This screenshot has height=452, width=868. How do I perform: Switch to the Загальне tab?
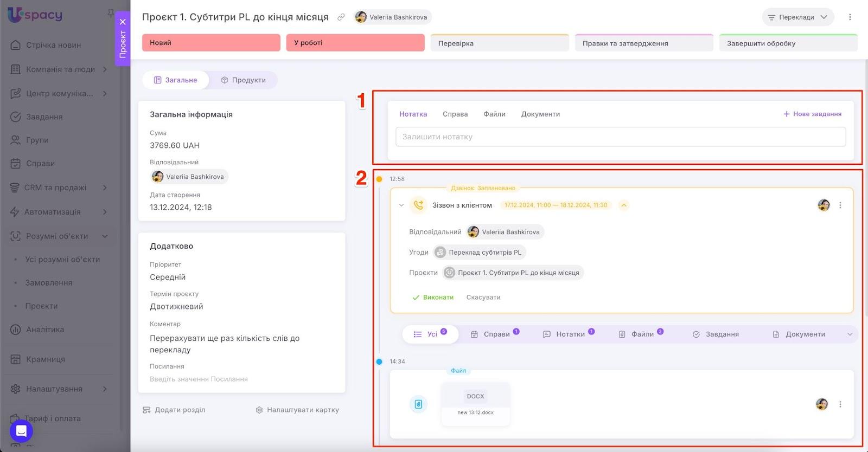click(175, 80)
